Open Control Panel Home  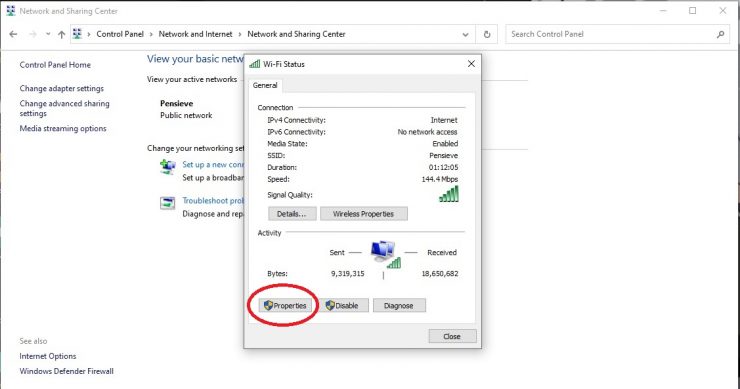coord(55,65)
